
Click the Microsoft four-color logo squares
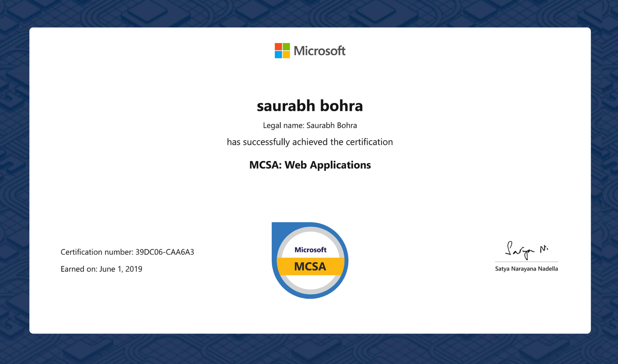coord(282,50)
